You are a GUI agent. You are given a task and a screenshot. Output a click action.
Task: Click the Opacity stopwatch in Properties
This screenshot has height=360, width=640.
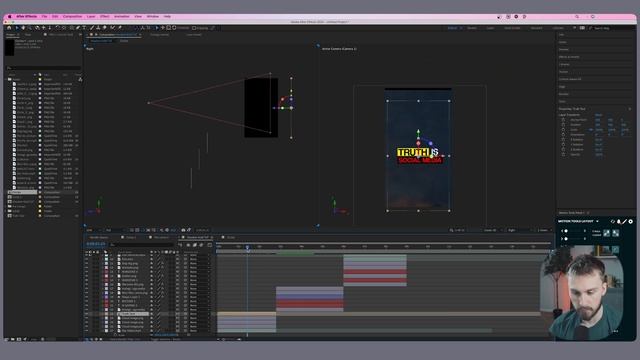(x=563, y=155)
